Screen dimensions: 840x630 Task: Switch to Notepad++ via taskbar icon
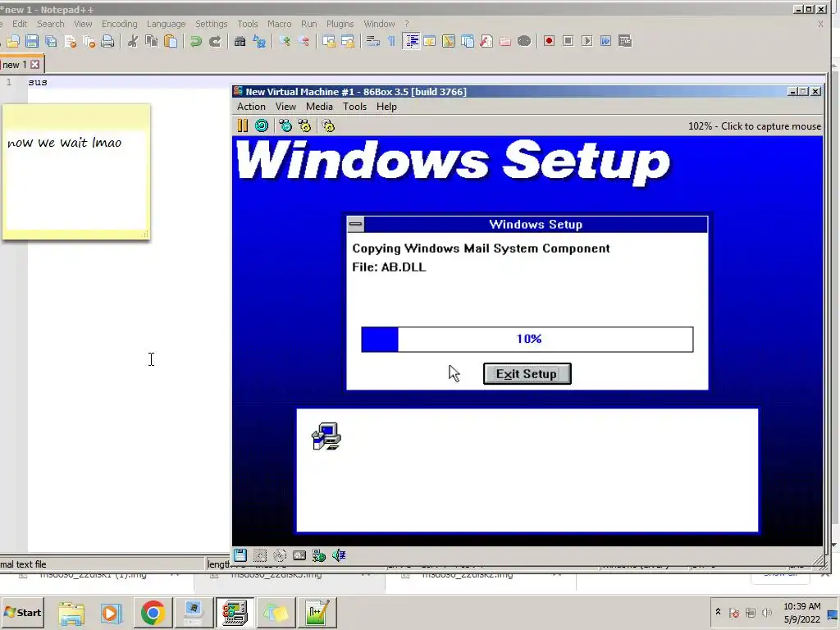click(x=317, y=612)
